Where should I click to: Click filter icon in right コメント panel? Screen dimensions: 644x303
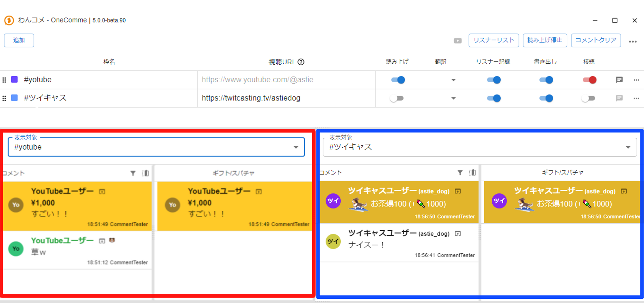(460, 173)
